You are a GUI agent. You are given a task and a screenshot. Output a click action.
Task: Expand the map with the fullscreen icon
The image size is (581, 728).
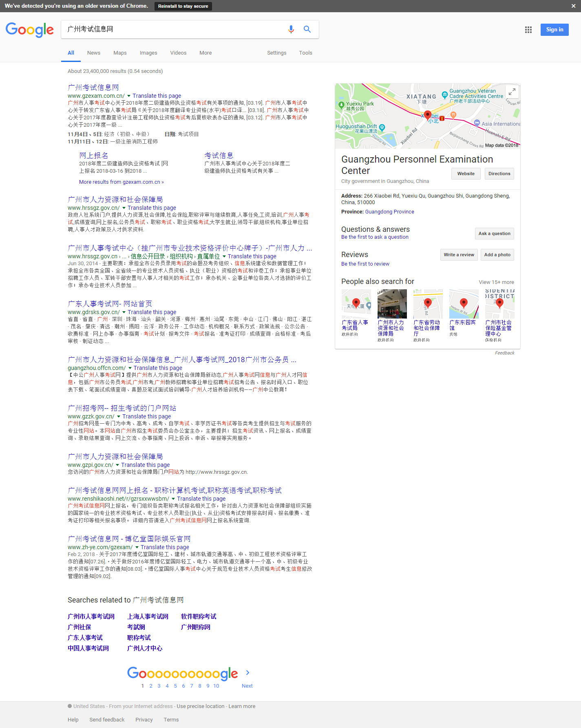coord(512,92)
